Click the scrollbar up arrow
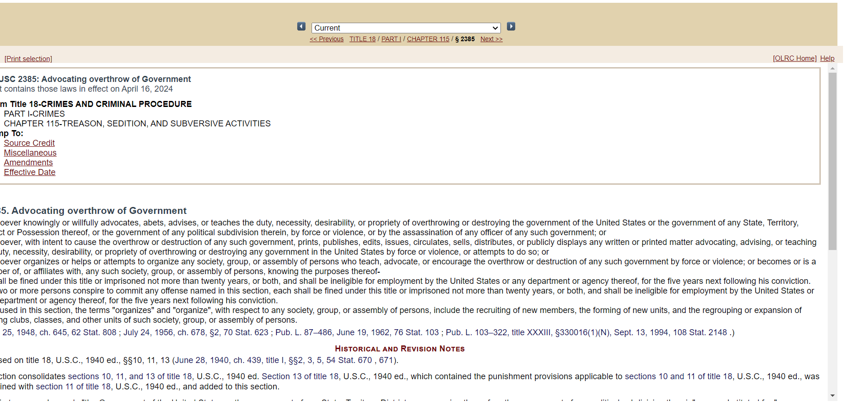This screenshot has height=413, width=868. point(832,69)
